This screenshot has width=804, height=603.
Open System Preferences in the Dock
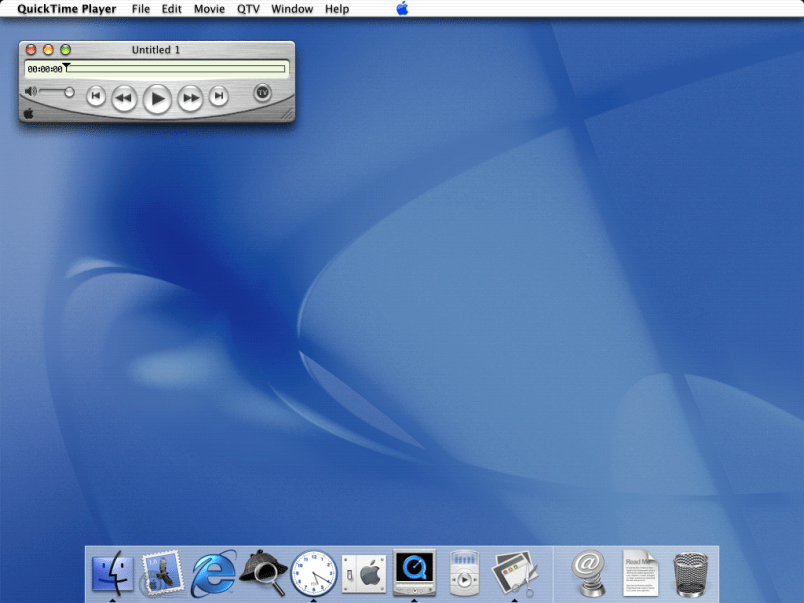coord(363,573)
